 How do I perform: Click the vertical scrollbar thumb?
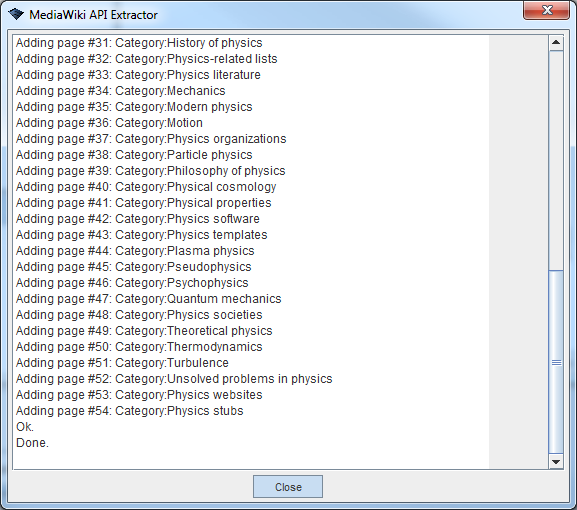pos(556,362)
